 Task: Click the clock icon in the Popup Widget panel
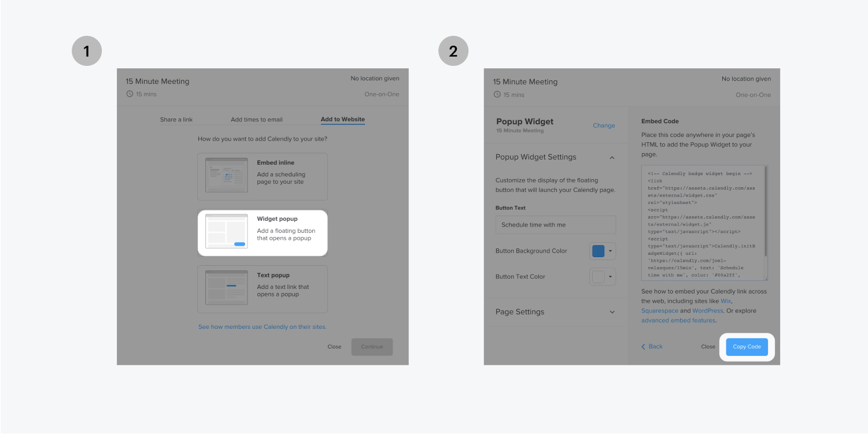496,94
